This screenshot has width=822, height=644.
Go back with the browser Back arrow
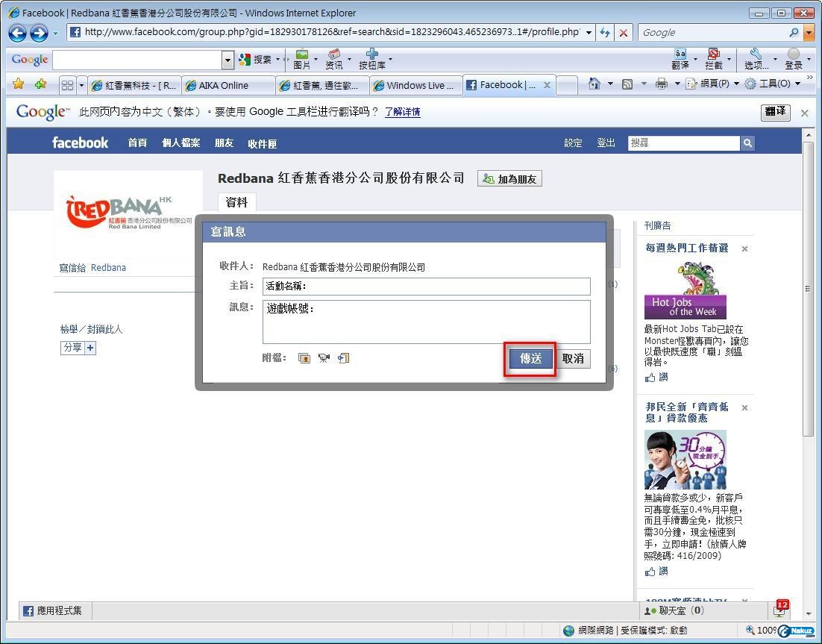[x=17, y=34]
